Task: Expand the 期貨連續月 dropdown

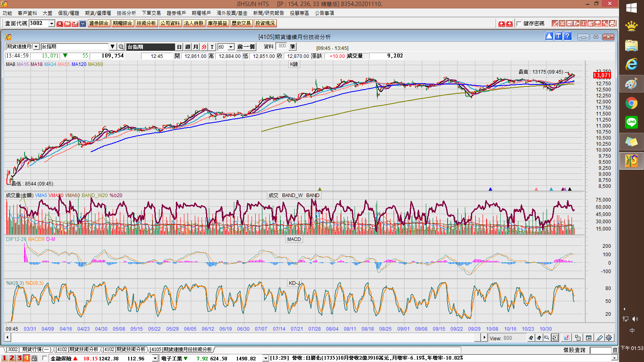Action: 37,47
